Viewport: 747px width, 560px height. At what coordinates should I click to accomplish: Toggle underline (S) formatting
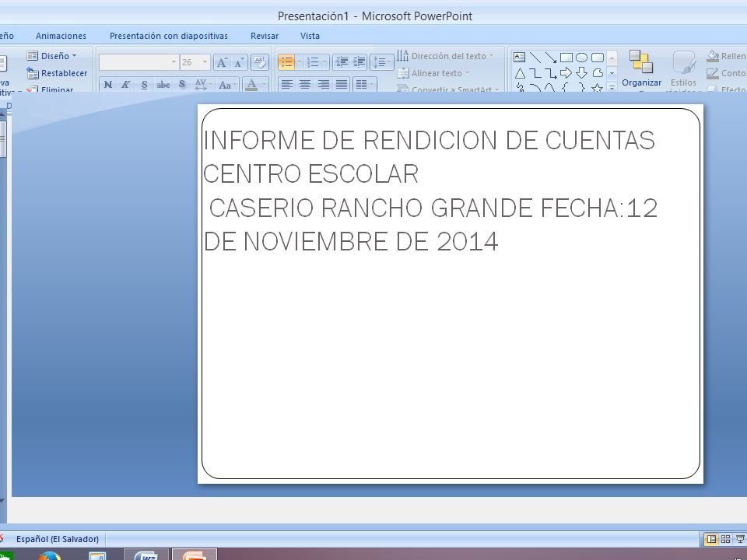[x=145, y=84]
